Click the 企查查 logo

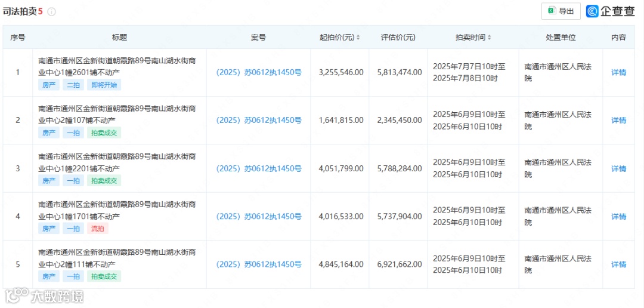(611, 11)
